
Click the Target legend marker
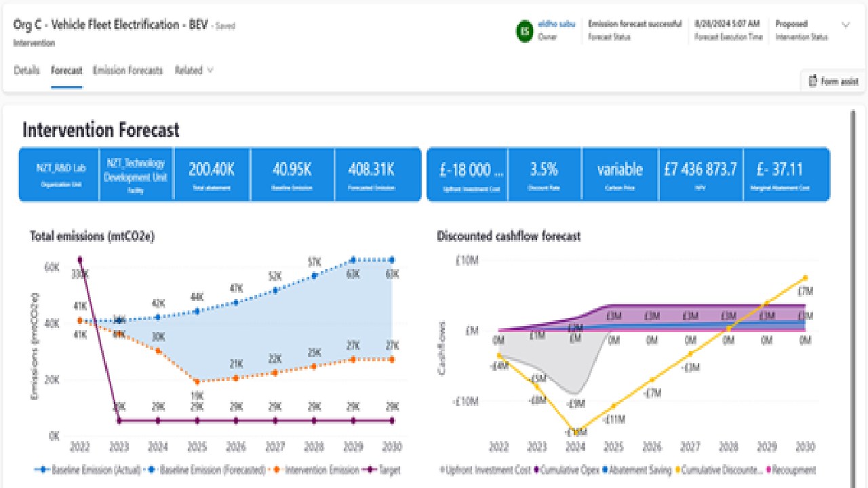[x=370, y=470]
